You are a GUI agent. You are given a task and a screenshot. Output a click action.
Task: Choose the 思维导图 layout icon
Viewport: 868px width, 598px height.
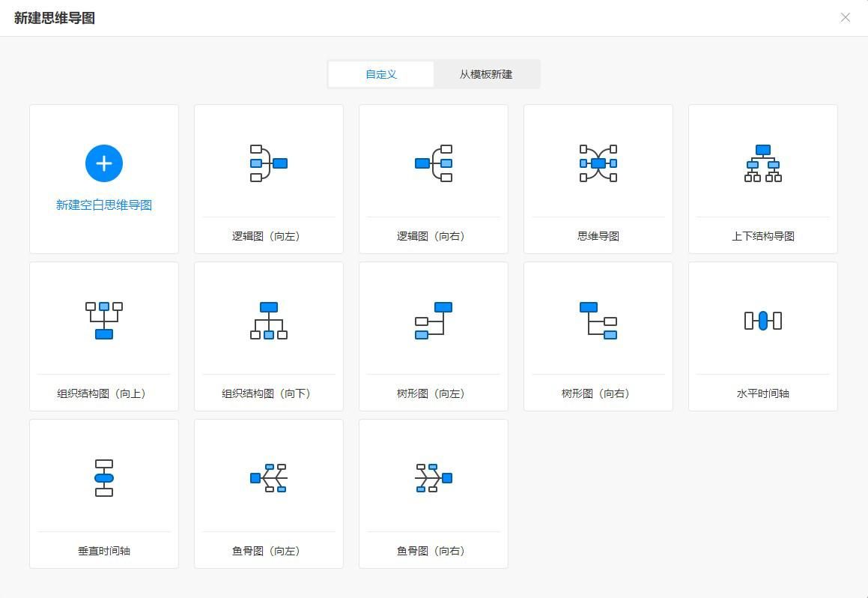[x=598, y=163]
